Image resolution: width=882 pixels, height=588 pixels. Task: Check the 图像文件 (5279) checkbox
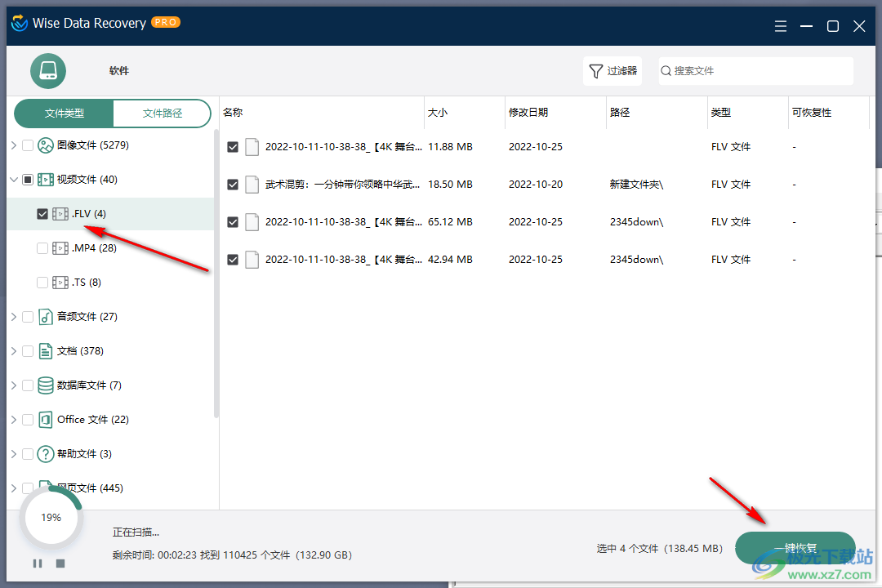point(28,145)
